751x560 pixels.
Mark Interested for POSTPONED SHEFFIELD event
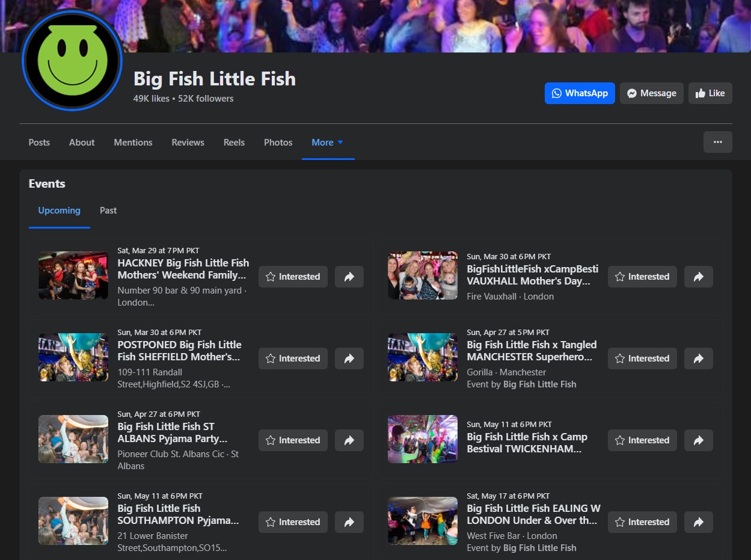click(x=293, y=358)
